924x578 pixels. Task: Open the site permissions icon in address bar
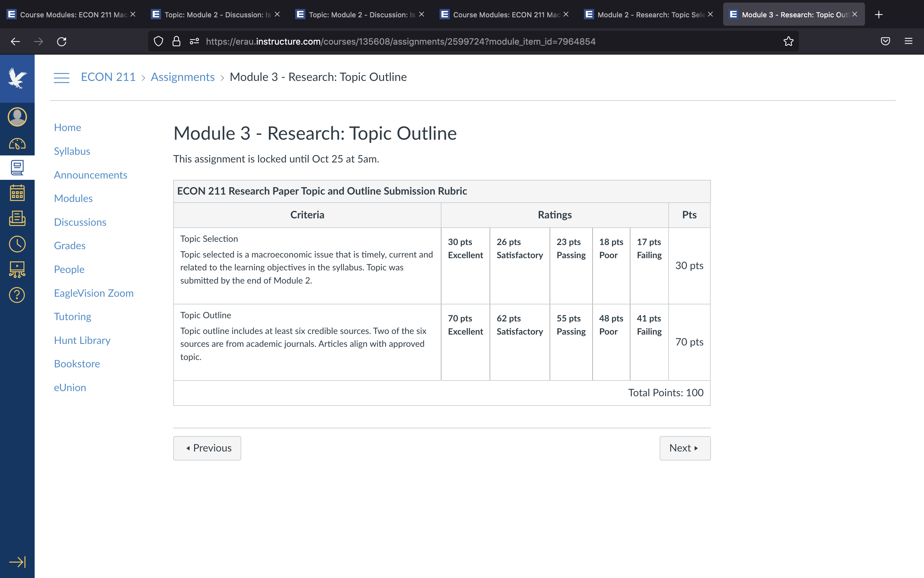[194, 41]
